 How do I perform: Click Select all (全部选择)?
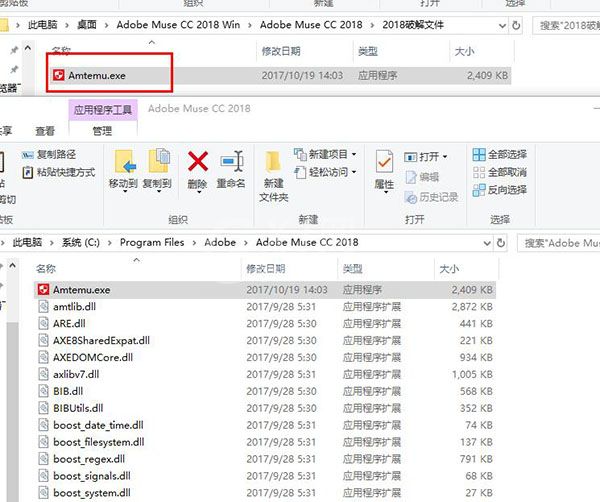point(500,154)
